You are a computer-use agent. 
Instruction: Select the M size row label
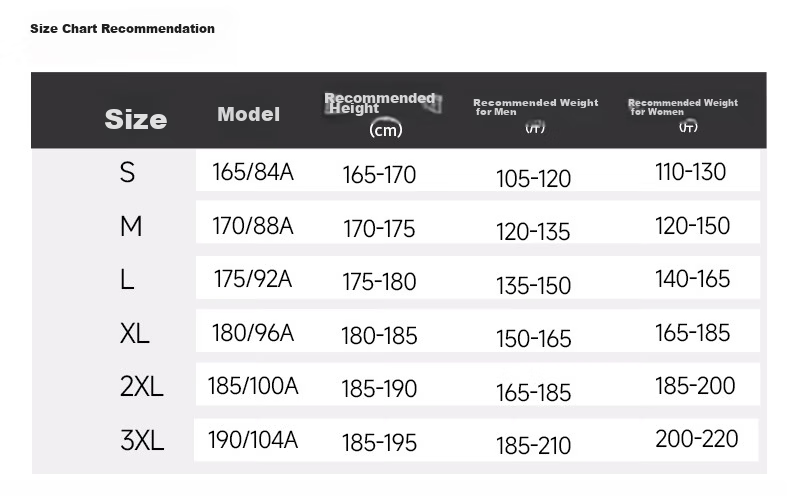tap(131, 226)
